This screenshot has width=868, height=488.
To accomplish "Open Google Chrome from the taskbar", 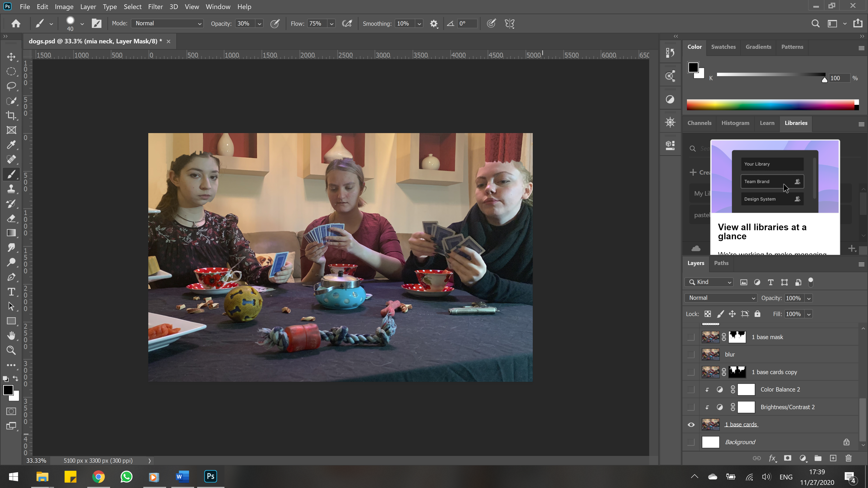I will click(98, 476).
